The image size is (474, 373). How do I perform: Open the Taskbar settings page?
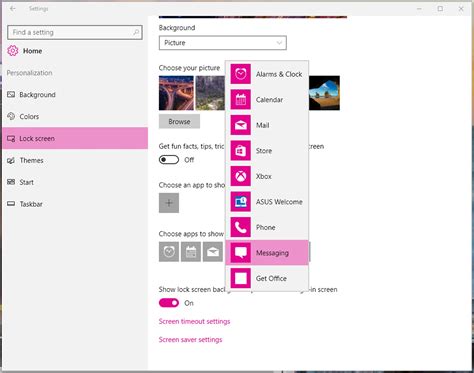pyautogui.click(x=75, y=204)
